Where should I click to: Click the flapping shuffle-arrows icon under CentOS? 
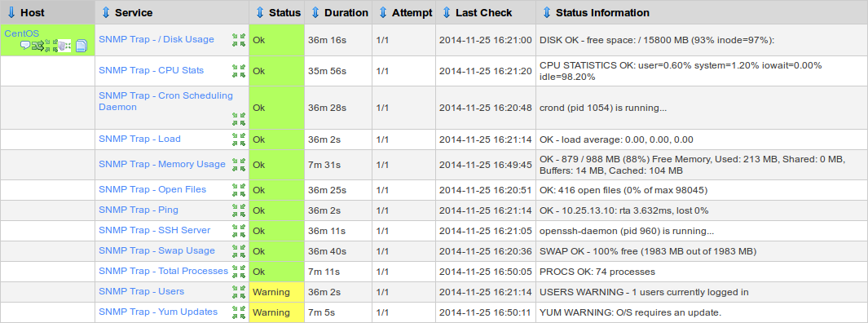(x=37, y=46)
